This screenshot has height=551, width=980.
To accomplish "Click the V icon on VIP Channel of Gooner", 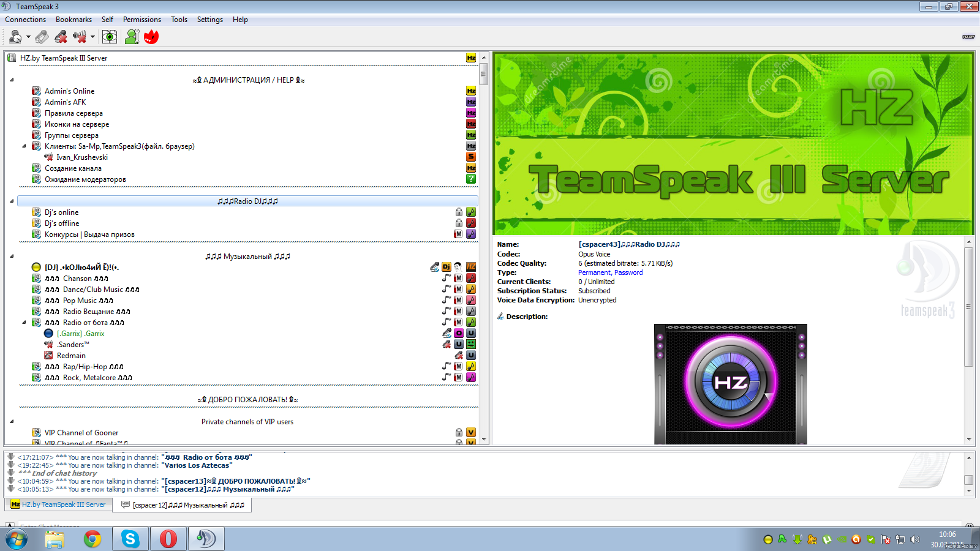I will click(x=471, y=433).
